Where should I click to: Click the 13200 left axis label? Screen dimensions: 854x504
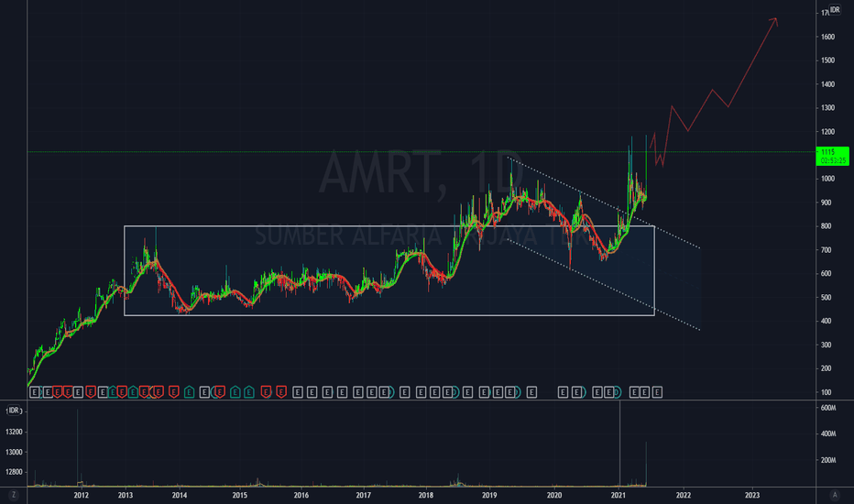14,433
